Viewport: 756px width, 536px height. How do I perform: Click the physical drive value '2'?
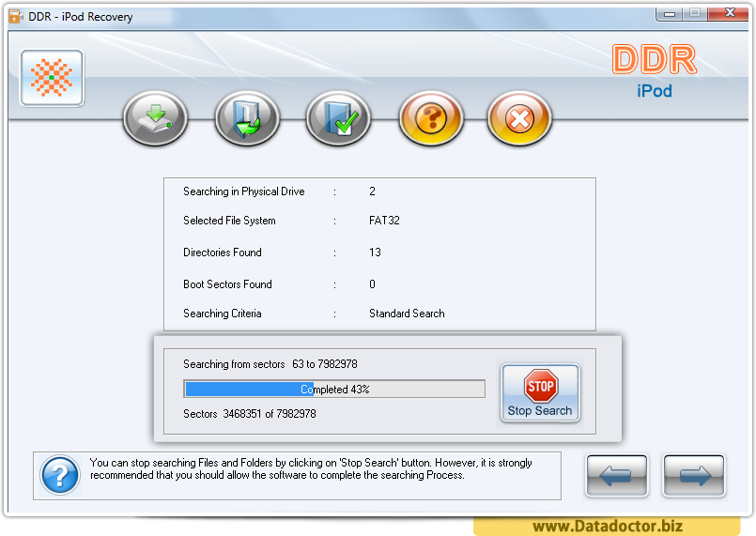click(372, 191)
